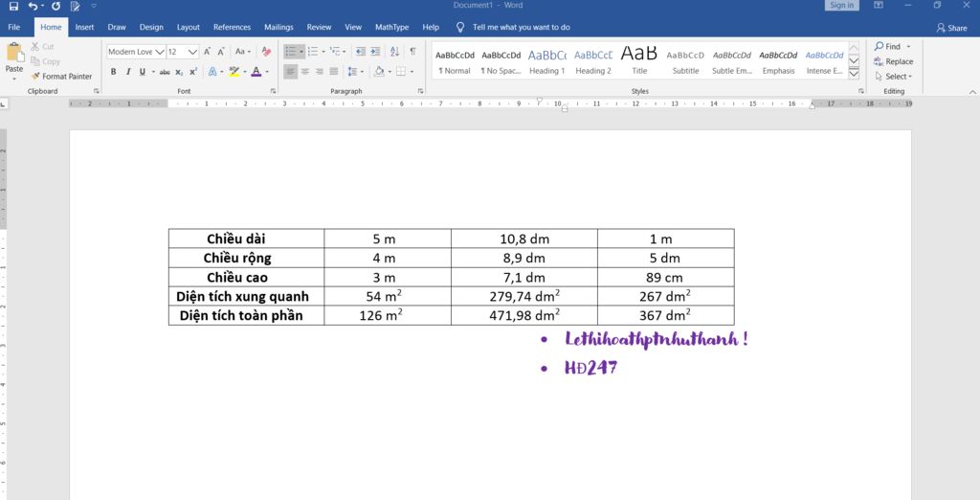This screenshot has width=980, height=500.
Task: Toggle Show/Hide paragraph marks
Action: click(412, 52)
